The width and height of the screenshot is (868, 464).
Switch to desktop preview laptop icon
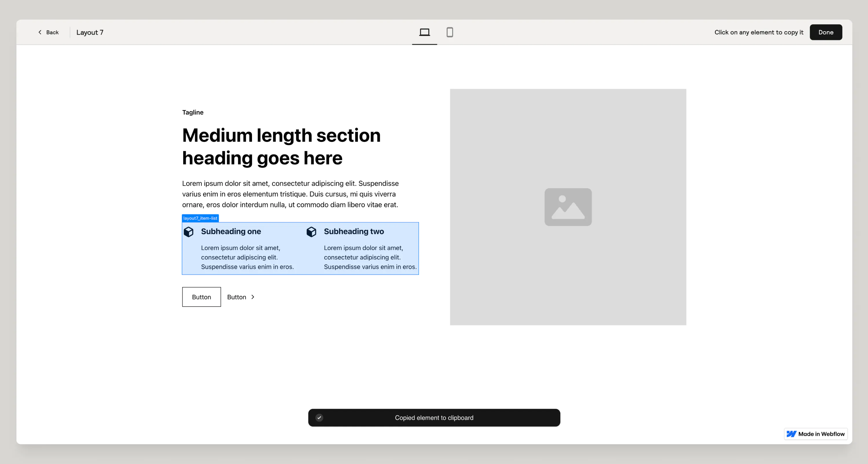click(424, 32)
